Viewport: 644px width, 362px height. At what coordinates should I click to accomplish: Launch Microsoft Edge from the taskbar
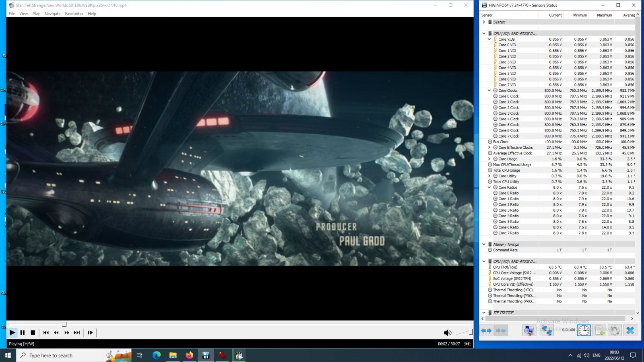[x=157, y=355]
